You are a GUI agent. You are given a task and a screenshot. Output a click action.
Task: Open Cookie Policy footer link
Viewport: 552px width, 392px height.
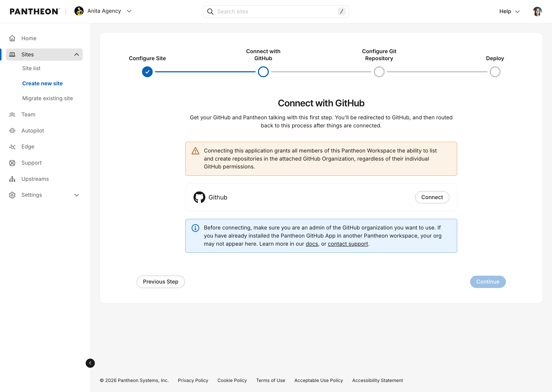click(x=232, y=381)
